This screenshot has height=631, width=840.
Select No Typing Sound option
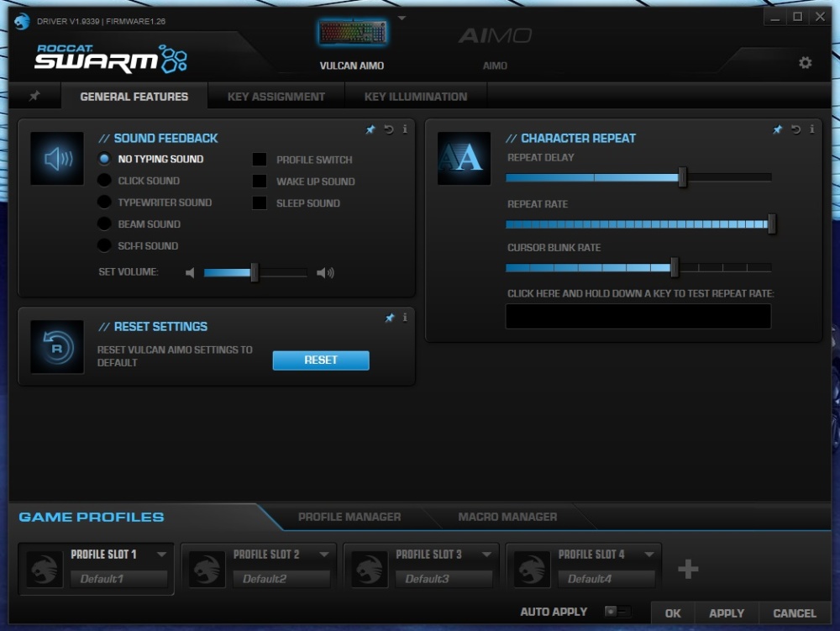click(104, 159)
